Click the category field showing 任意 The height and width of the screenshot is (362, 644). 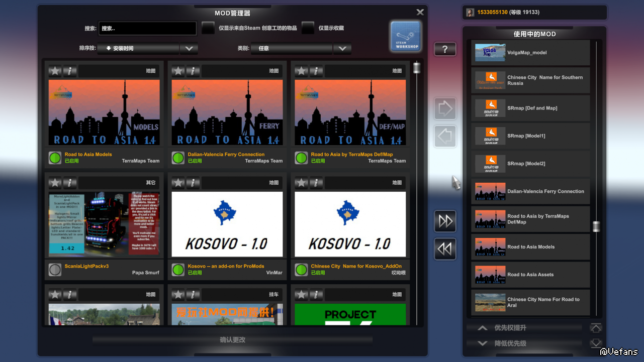[x=292, y=49]
